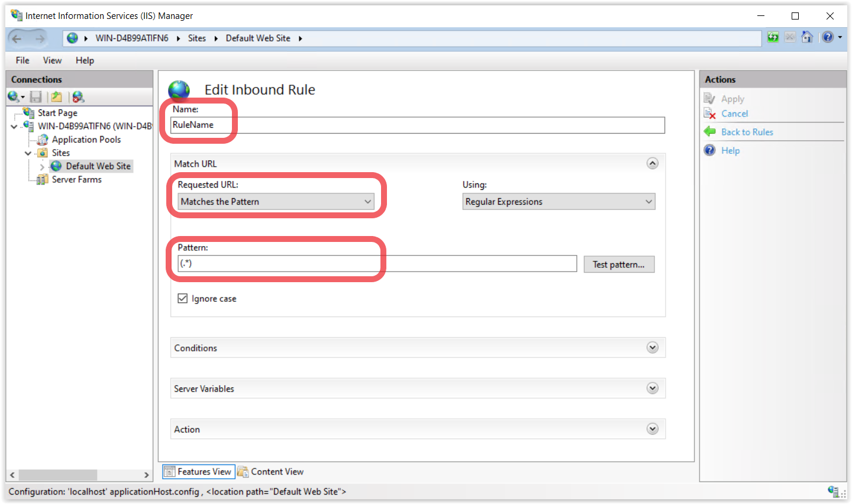Image resolution: width=852 pixels, height=504 pixels.
Task: Select Application Pools in the tree
Action: point(86,140)
